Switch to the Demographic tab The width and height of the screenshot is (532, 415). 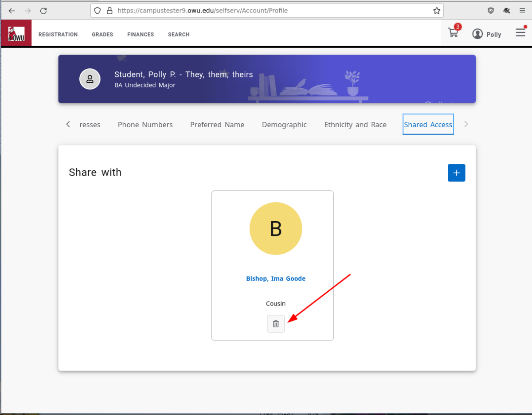pyautogui.click(x=284, y=125)
